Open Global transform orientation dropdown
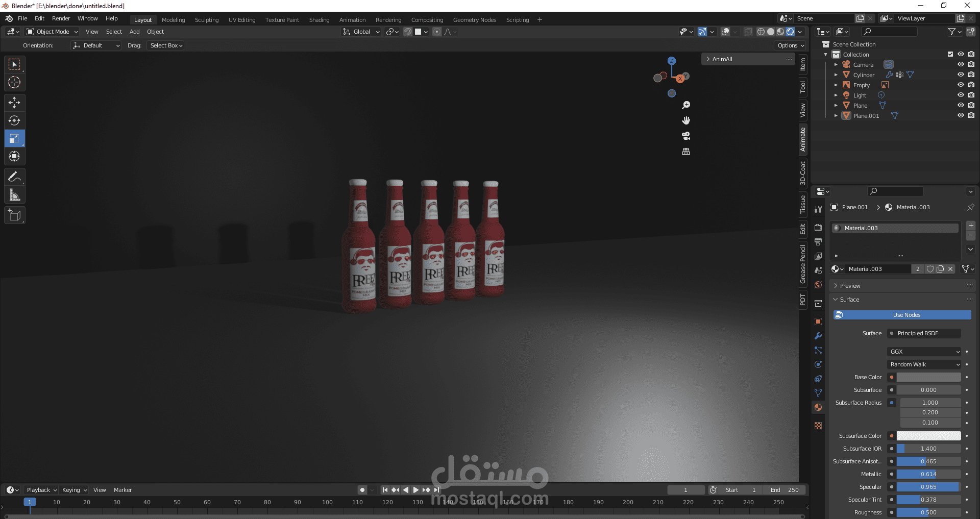 click(x=361, y=32)
